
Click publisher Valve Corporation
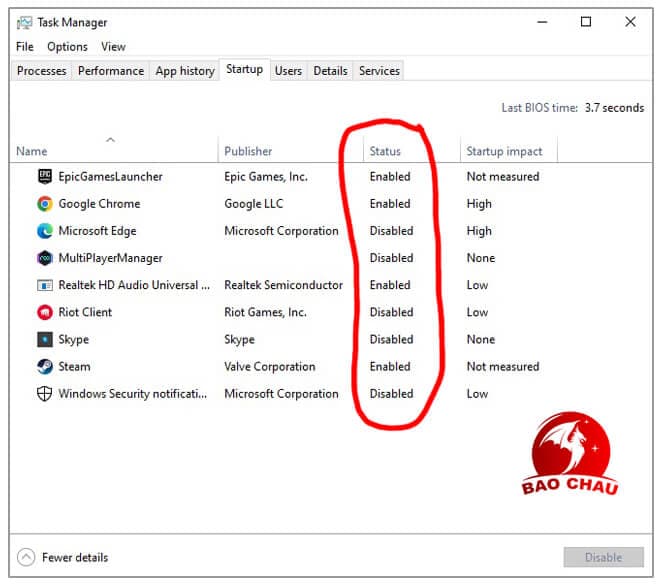click(x=270, y=366)
